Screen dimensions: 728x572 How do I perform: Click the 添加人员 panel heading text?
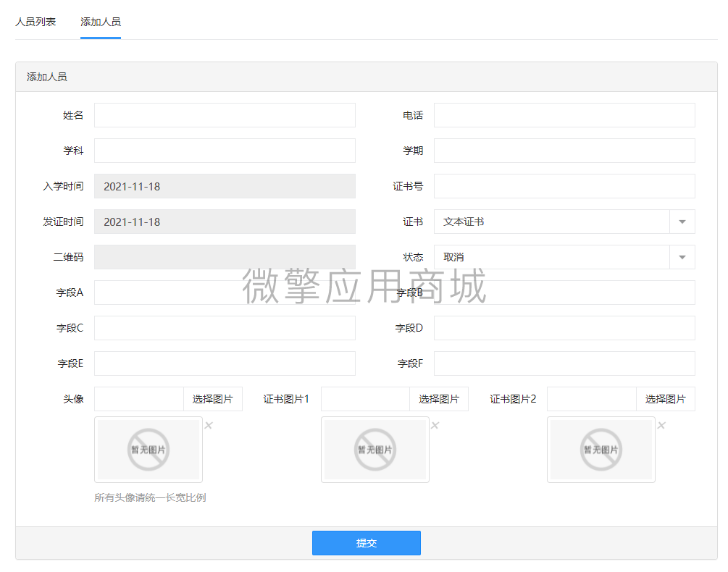pyautogui.click(x=47, y=77)
